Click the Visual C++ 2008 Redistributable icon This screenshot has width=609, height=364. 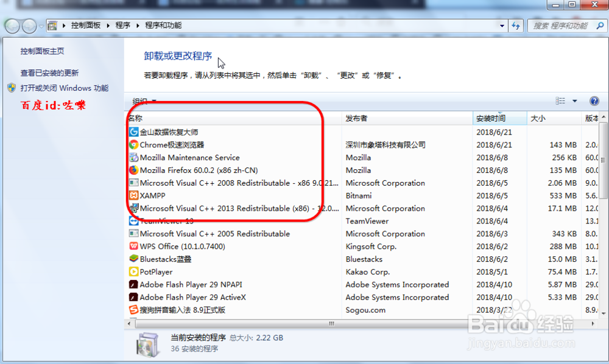pyautogui.click(x=133, y=183)
